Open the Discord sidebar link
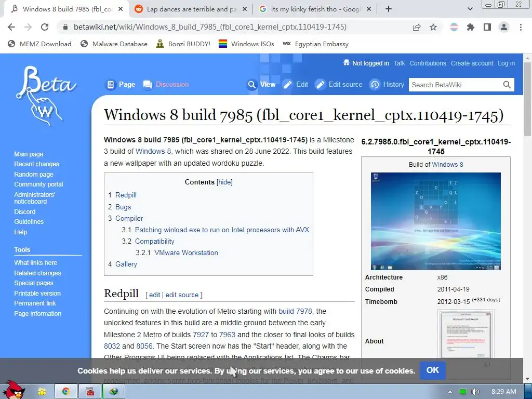The width and height of the screenshot is (532, 399). pyautogui.click(x=25, y=212)
